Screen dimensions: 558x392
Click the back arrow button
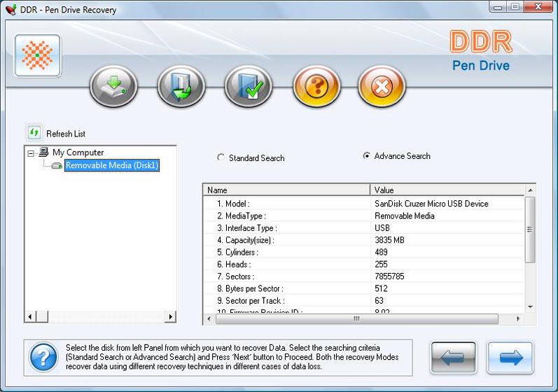pos(454,358)
